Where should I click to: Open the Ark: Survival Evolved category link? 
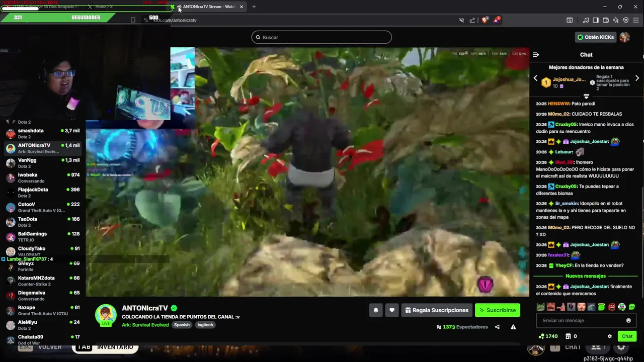coord(145,325)
